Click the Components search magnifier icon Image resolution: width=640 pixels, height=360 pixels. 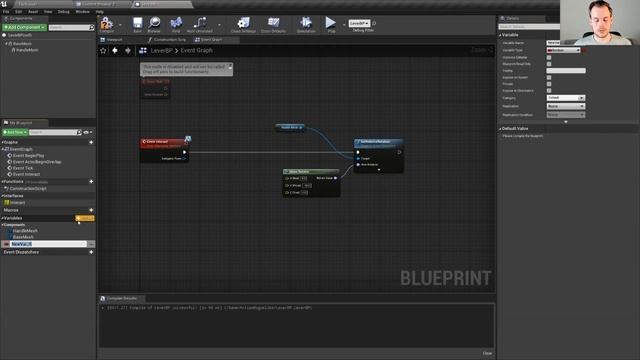pos(92,27)
